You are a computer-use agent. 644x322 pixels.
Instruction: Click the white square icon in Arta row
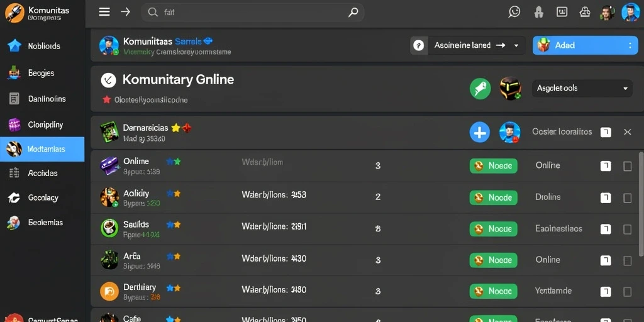click(606, 260)
